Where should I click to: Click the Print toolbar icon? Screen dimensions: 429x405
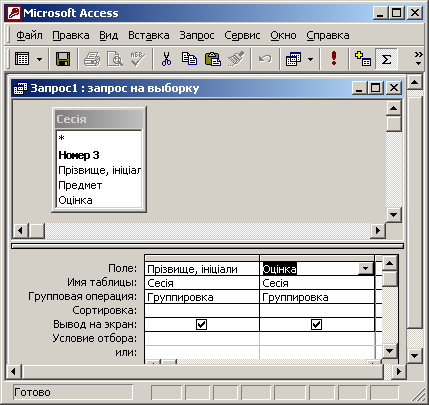click(x=92, y=59)
